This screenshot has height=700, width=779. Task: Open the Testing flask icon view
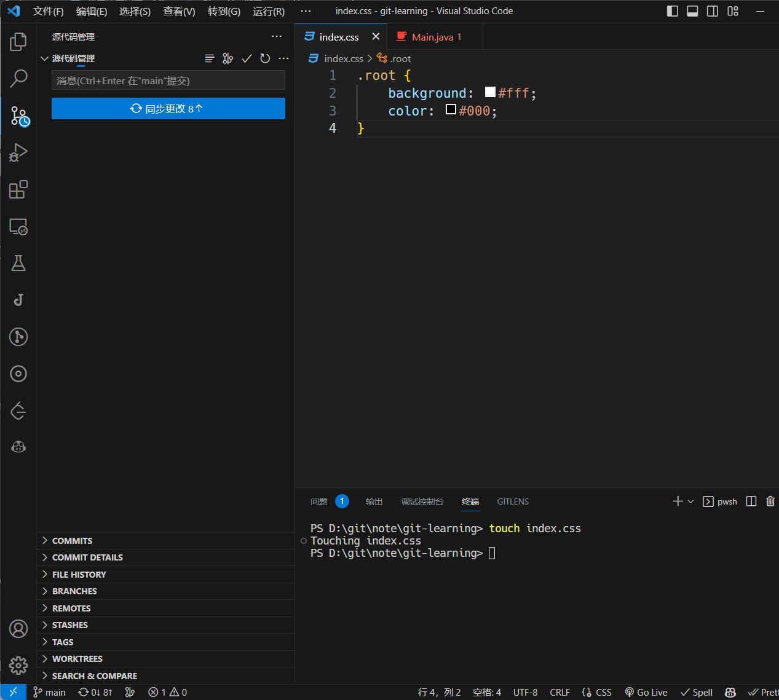click(x=18, y=263)
